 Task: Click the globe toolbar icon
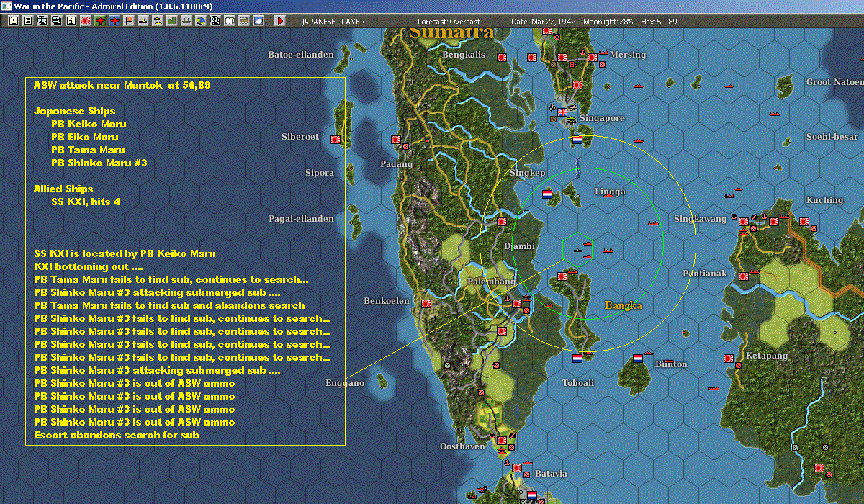click(x=201, y=21)
